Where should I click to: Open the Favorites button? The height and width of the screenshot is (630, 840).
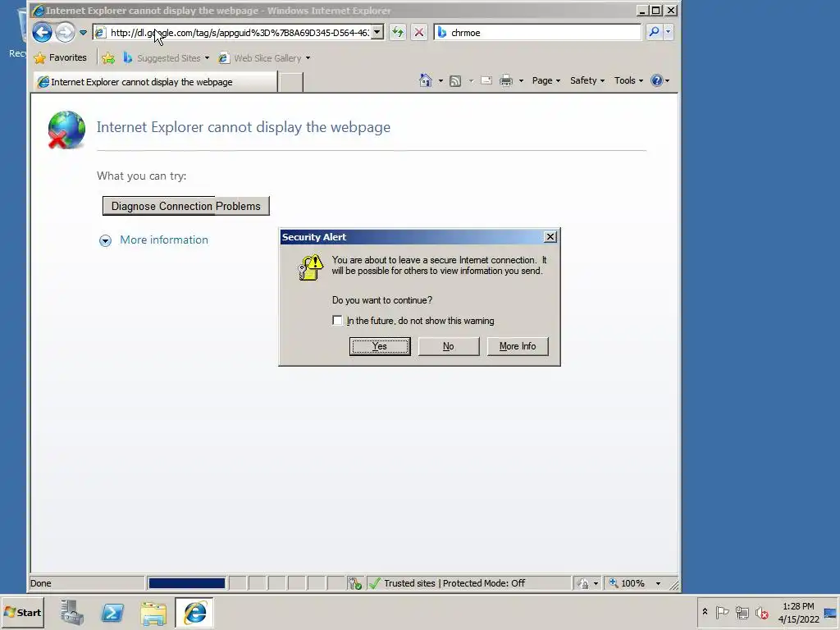[60, 58]
